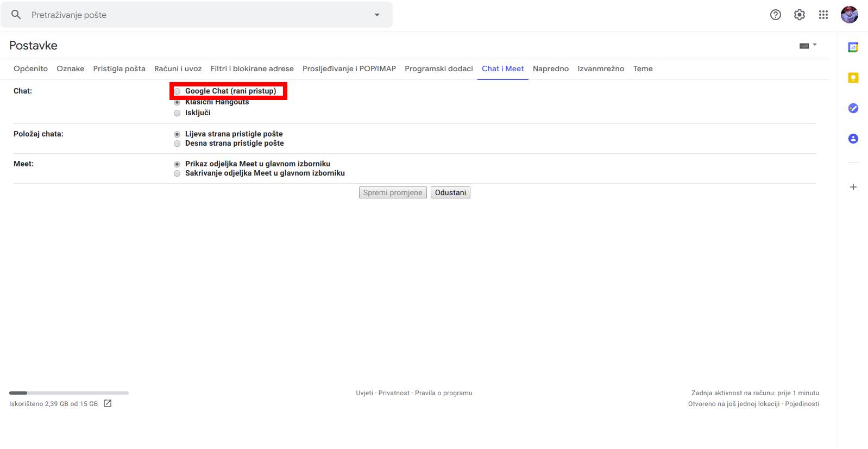This screenshot has height=449, width=868.
Task: Open Google Calendar side panel icon
Action: [x=853, y=47]
